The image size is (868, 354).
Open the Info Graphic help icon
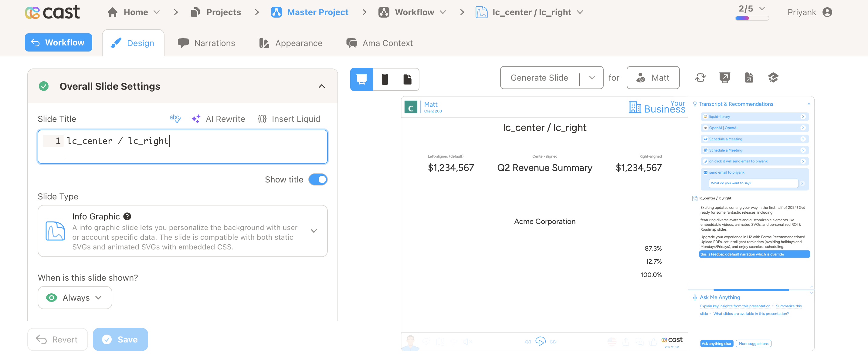tap(127, 216)
